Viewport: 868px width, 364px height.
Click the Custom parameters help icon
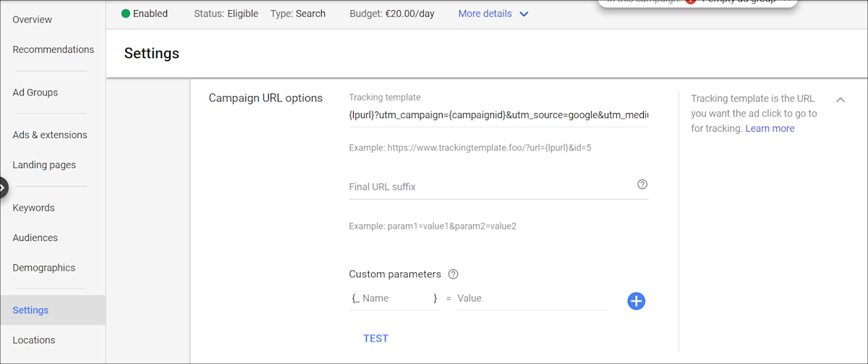454,274
